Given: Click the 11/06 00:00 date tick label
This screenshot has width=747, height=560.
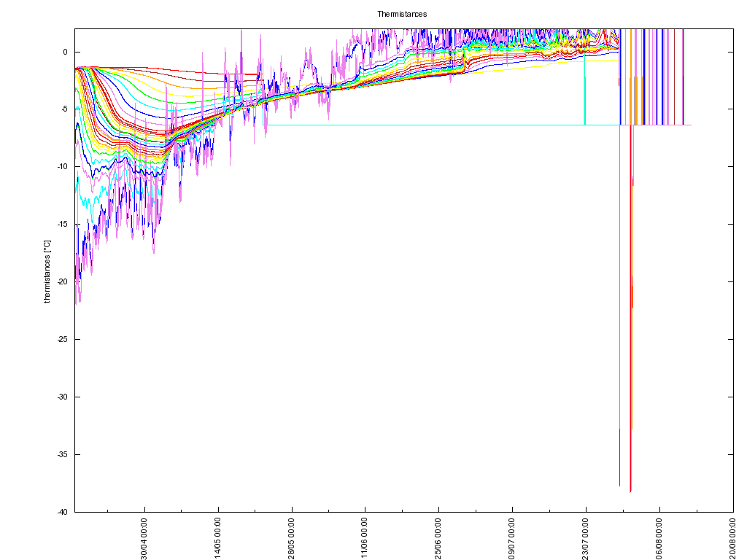Looking at the screenshot, I should pos(365,538).
